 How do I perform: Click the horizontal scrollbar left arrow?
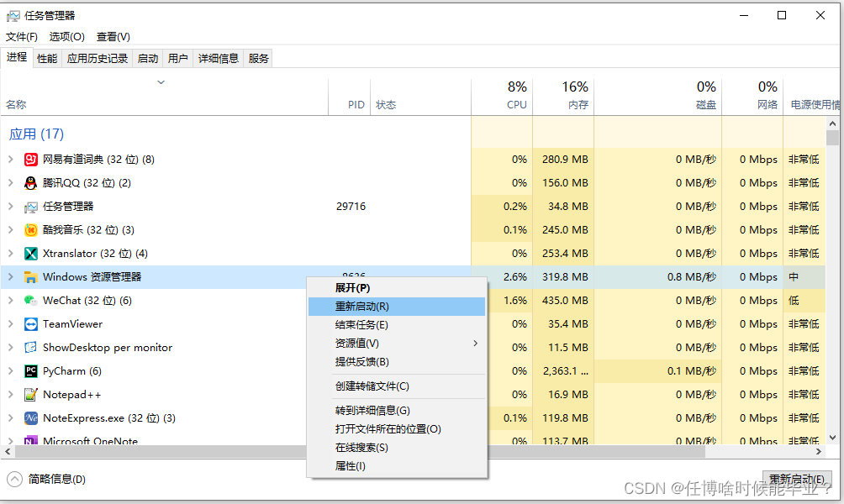(8, 452)
